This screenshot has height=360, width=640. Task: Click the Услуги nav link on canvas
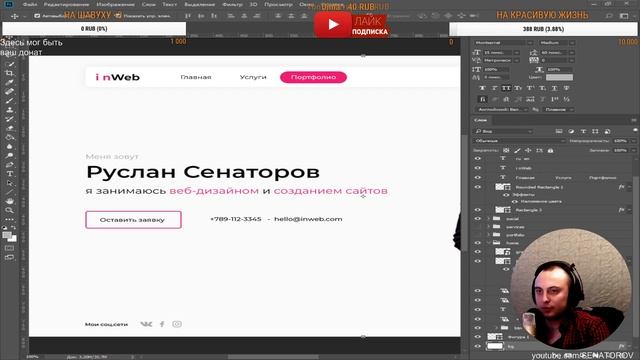pos(253,77)
